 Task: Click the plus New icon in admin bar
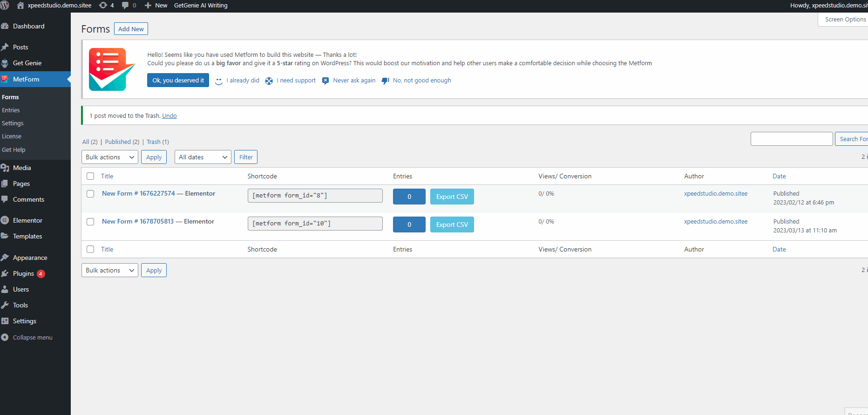pos(148,5)
